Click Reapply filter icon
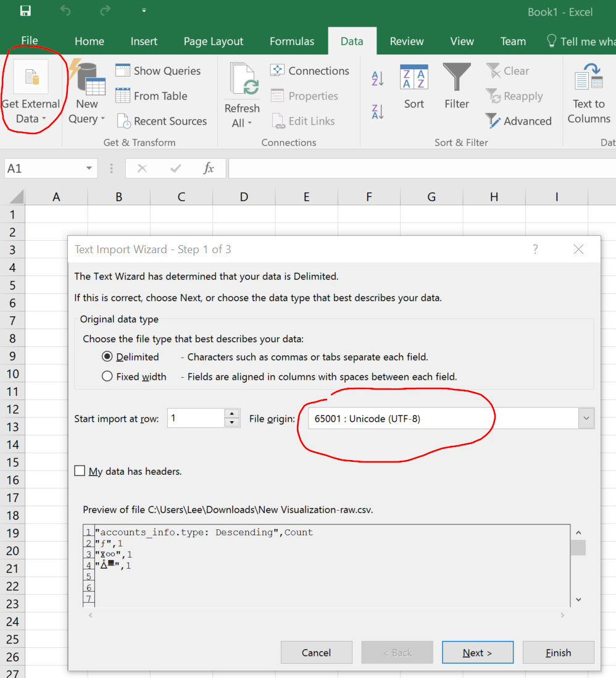This screenshot has height=678, width=616. (x=493, y=96)
